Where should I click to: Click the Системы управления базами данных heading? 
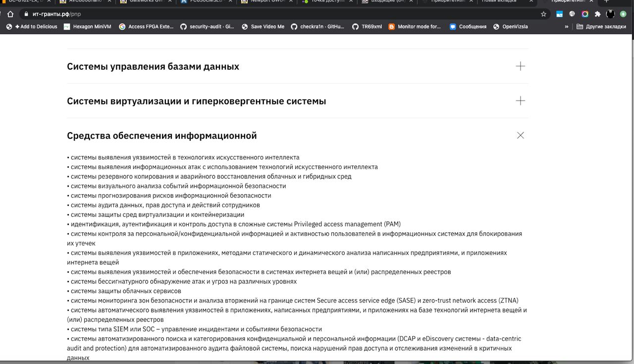pos(153,66)
